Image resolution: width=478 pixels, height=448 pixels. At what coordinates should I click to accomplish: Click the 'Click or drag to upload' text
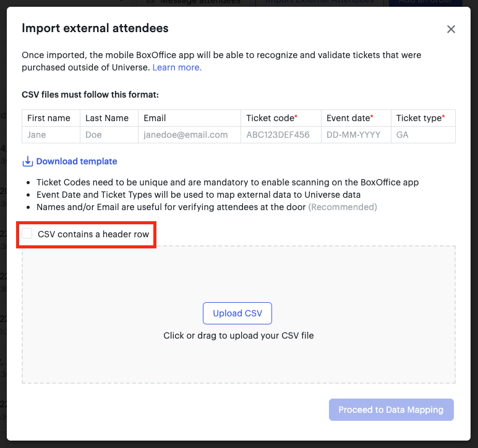[x=239, y=336]
